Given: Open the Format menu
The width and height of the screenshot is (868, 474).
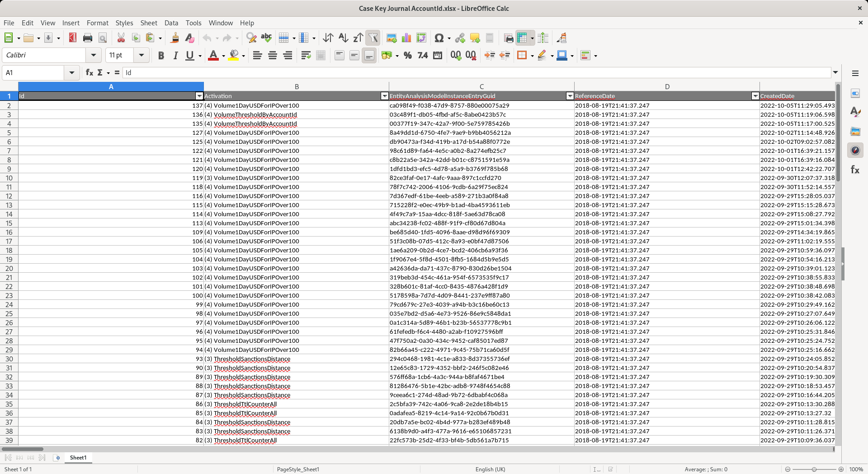Looking at the screenshot, I should [98, 23].
